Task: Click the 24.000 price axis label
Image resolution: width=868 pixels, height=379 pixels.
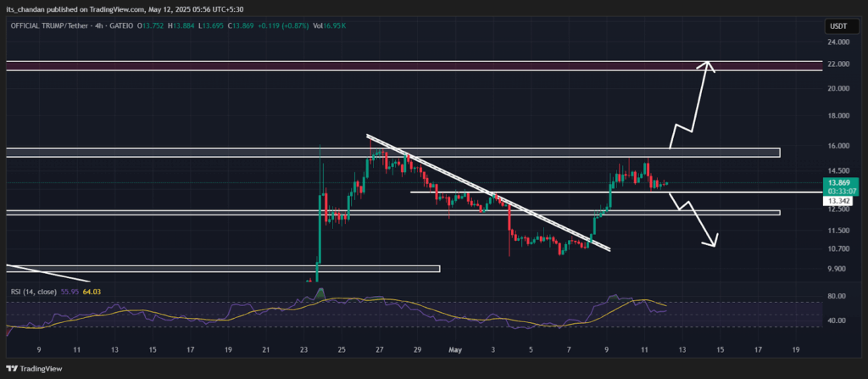Action: [838, 42]
